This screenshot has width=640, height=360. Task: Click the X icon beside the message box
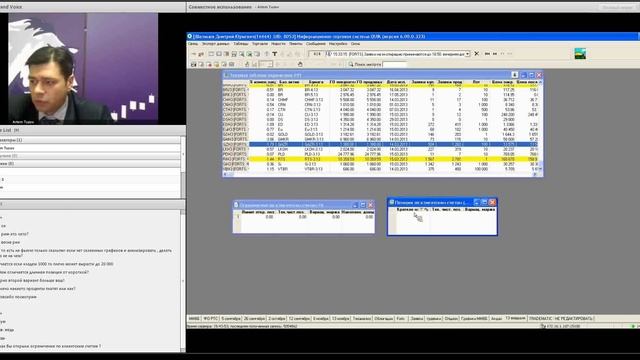pyautogui.click(x=476, y=54)
